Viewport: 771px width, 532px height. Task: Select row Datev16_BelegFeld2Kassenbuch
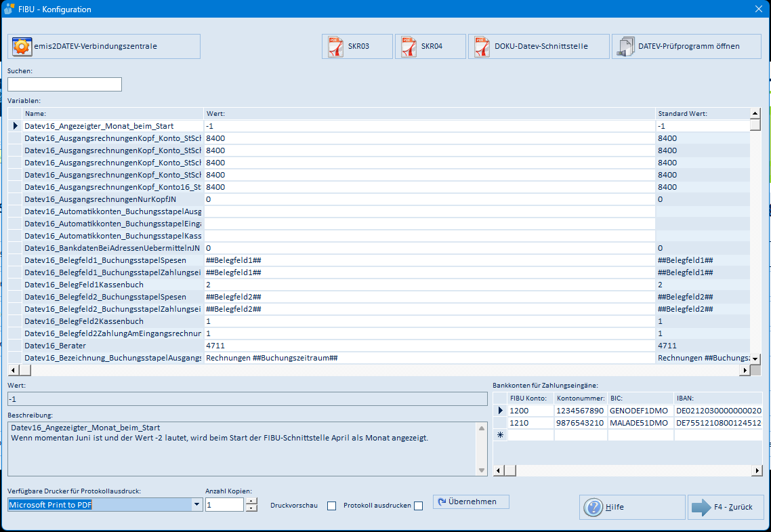pos(113,321)
